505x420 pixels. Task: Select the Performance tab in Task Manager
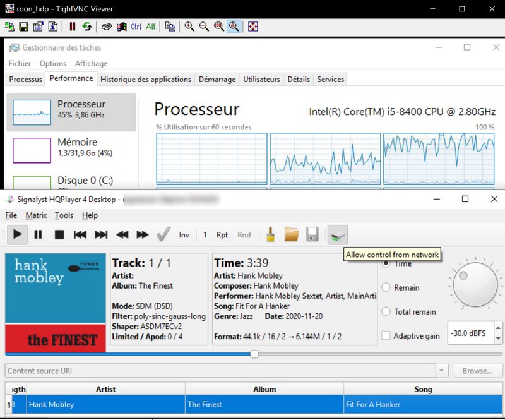coord(71,78)
